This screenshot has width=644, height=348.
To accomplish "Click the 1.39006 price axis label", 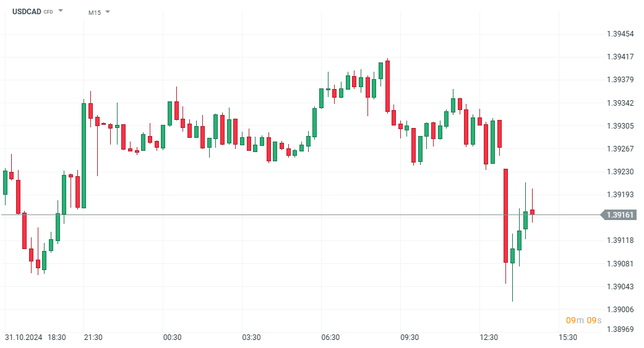I will [620, 310].
